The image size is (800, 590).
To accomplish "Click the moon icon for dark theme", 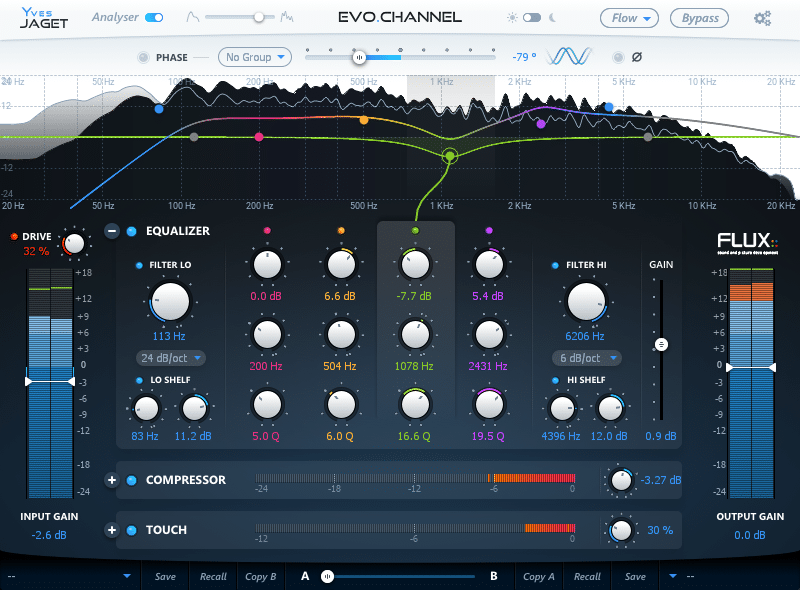I will click(553, 17).
